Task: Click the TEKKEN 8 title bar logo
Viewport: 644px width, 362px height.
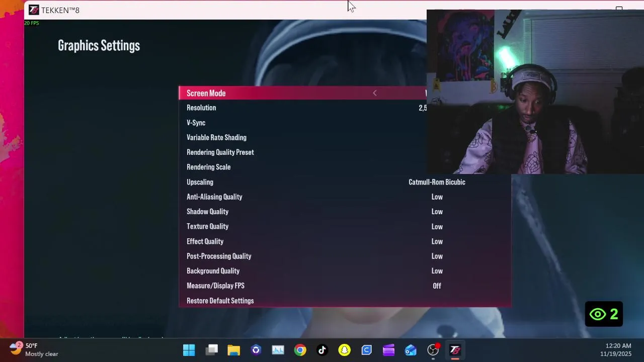Action: (x=34, y=10)
